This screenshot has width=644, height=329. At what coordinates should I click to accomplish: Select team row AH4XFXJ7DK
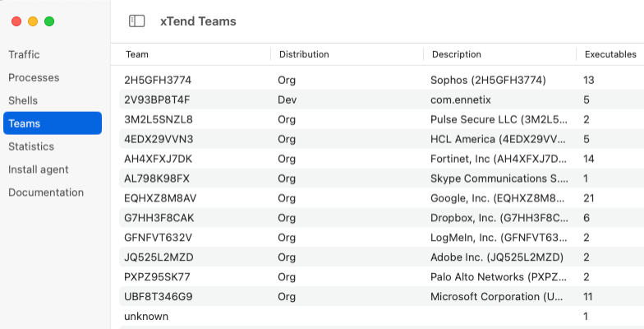click(x=381, y=159)
